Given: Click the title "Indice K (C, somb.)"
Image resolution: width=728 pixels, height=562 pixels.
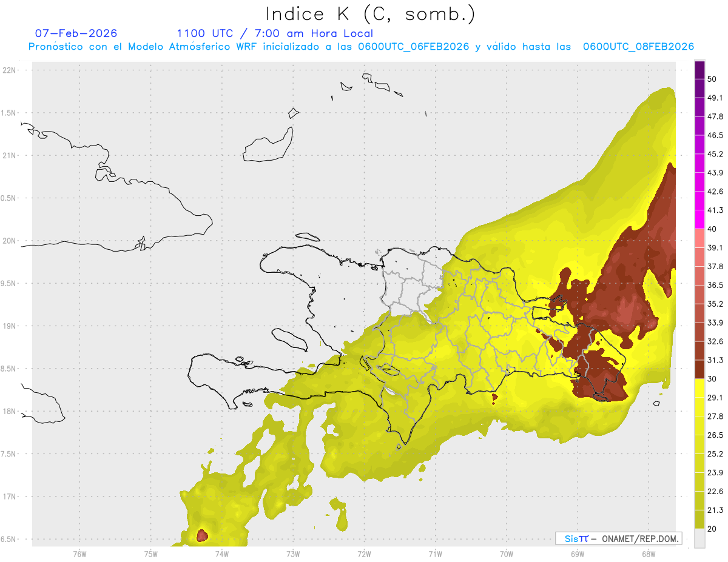Looking at the screenshot, I should coord(370,13).
